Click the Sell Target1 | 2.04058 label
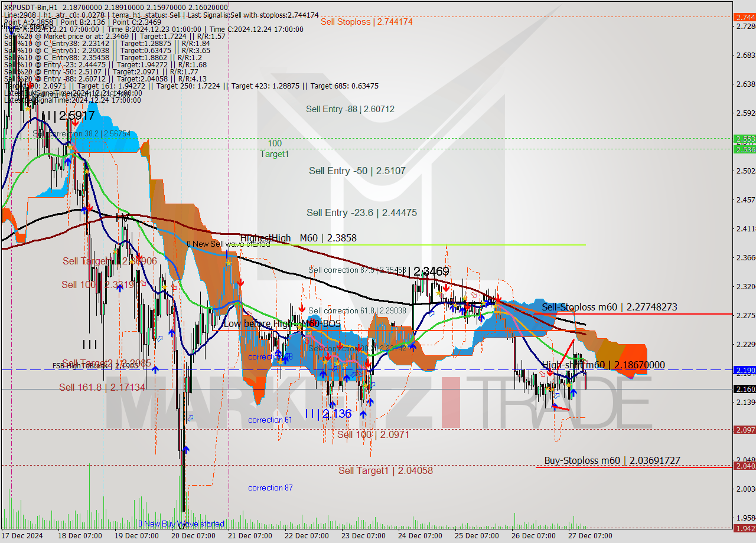Viewport: 756px width, 543px height. pyautogui.click(x=385, y=470)
